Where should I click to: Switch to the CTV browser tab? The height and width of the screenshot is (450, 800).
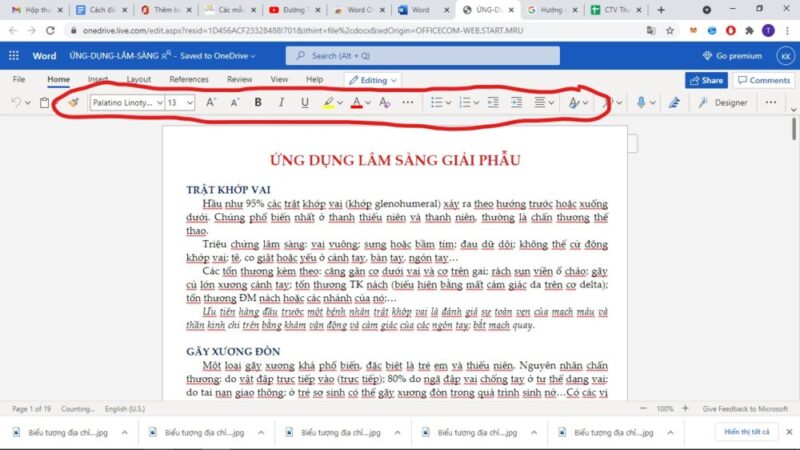point(616,10)
